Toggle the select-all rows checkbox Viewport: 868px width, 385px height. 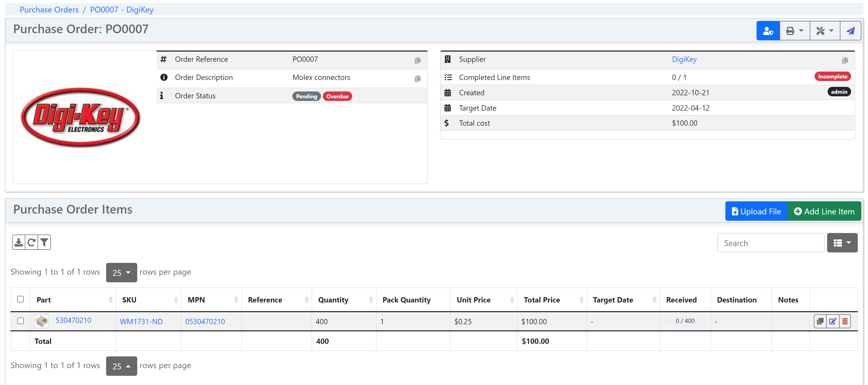coord(20,299)
